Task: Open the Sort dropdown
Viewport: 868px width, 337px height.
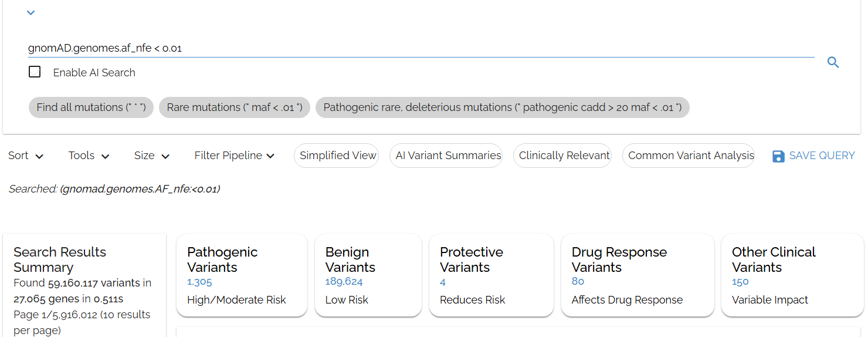Action: 26,156
